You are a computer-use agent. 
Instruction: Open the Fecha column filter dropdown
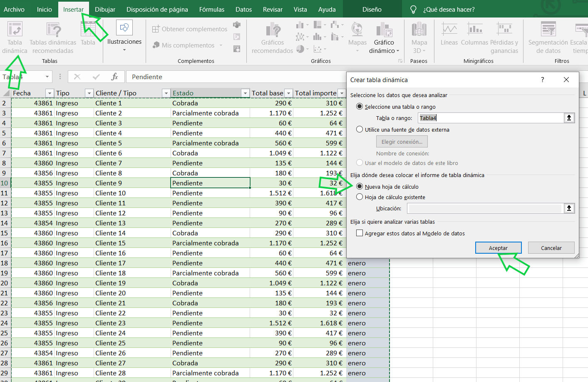(x=50, y=93)
